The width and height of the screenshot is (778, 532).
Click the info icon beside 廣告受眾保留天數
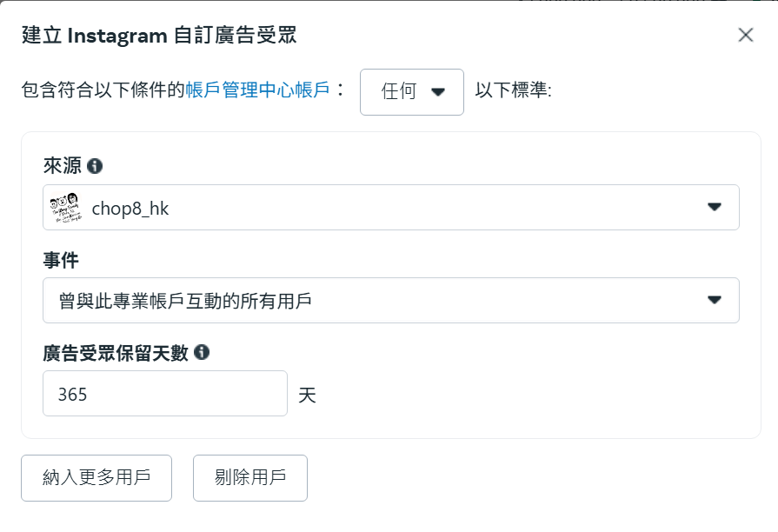pyautogui.click(x=202, y=352)
